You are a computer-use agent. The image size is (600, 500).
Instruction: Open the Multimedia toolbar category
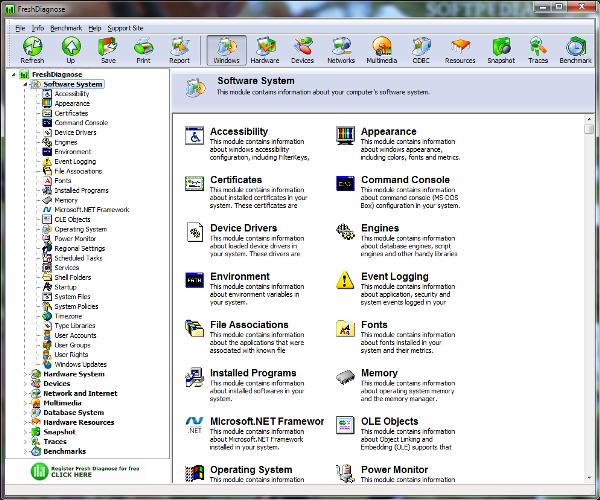[382, 50]
